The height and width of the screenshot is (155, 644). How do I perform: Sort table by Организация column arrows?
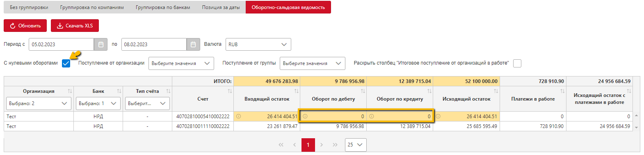[x=70, y=91]
